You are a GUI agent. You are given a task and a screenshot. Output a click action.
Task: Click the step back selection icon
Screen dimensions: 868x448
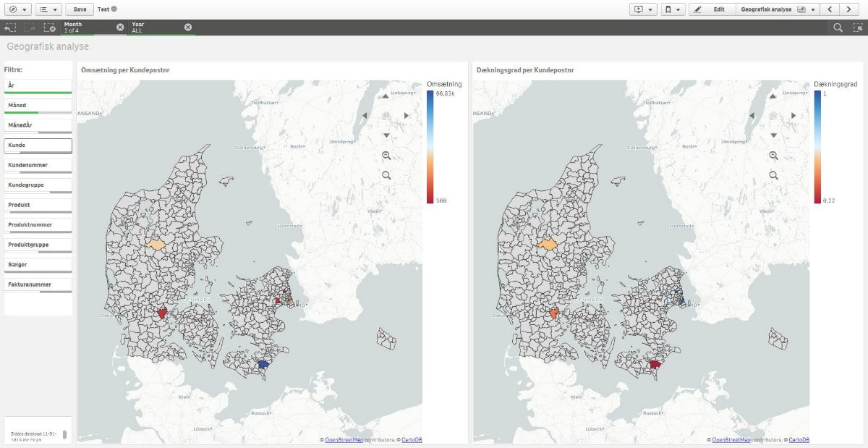10,28
